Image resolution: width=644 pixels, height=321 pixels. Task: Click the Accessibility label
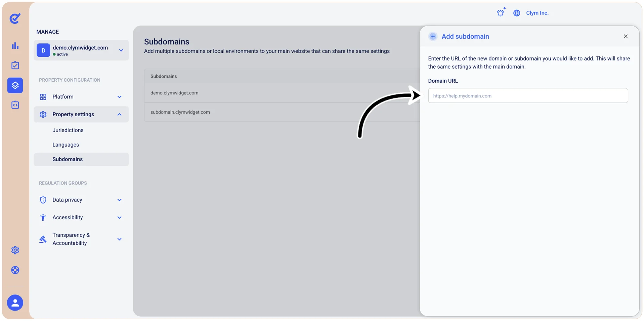(x=68, y=217)
